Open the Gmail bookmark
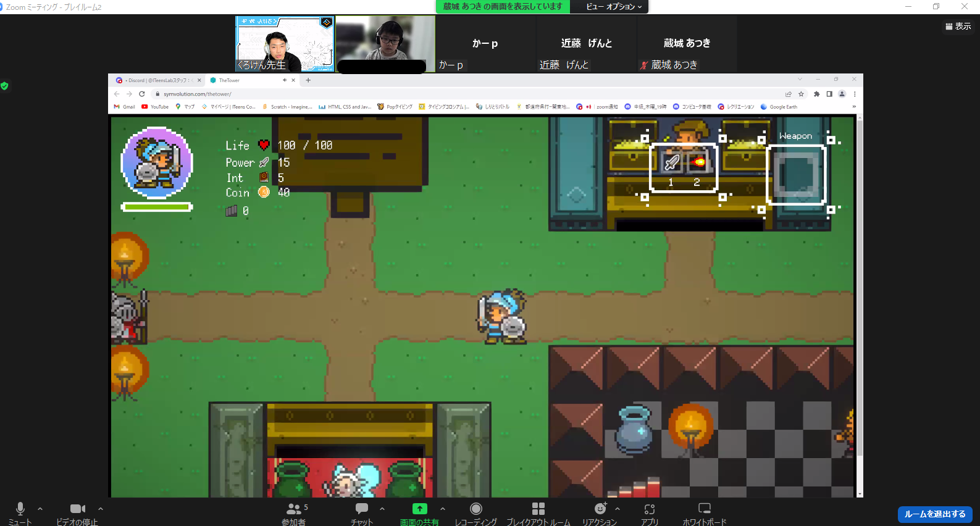This screenshot has width=980, height=526. (x=125, y=107)
